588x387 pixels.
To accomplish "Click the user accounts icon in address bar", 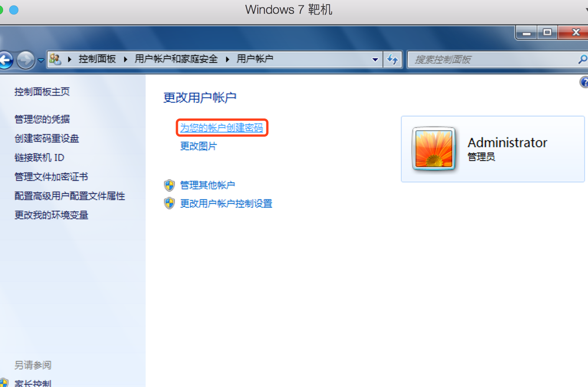I will tap(55, 59).
